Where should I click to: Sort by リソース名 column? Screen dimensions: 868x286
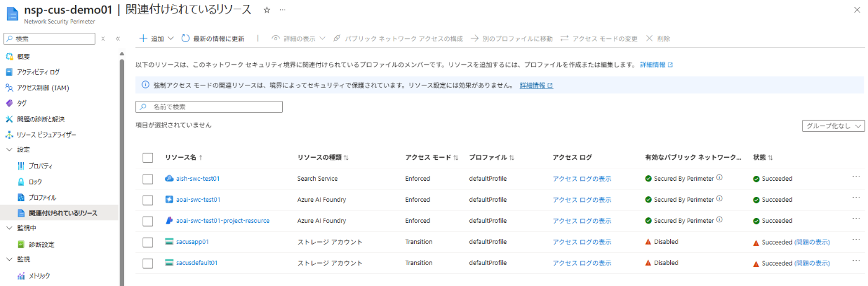tap(184, 157)
